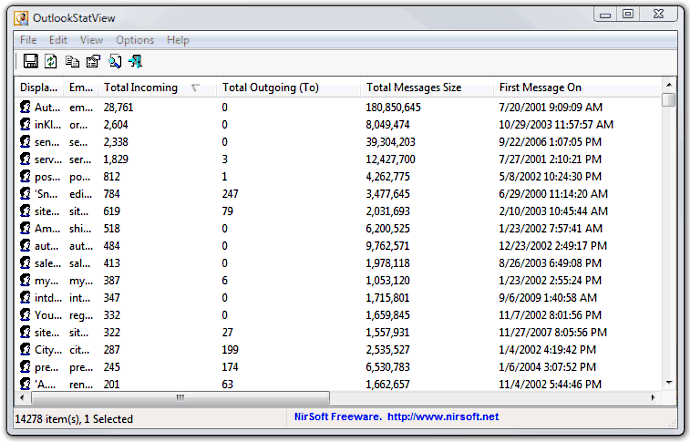The height and width of the screenshot is (442, 690).
Task: Click the horizontal scrollbar thumb
Action: tap(180, 397)
